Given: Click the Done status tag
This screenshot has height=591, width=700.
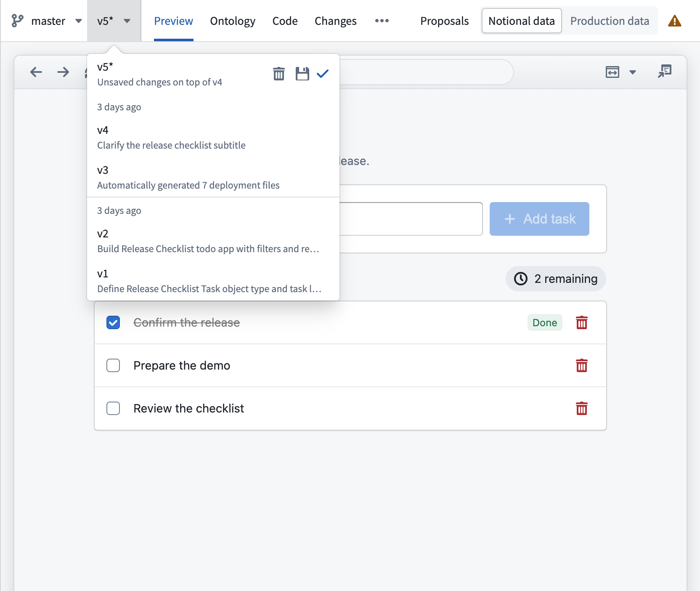Looking at the screenshot, I should (x=545, y=322).
